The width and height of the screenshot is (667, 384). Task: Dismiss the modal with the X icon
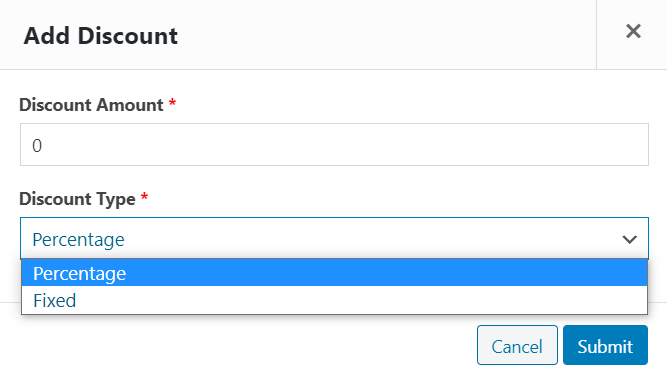pos(633,31)
